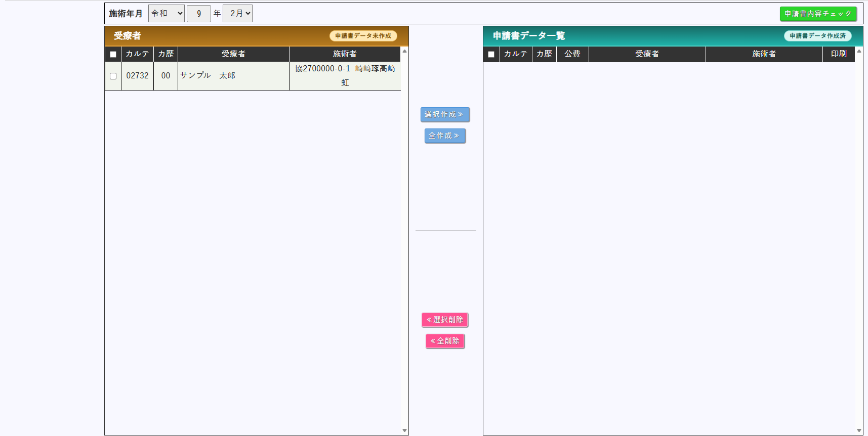Image resolution: width=868 pixels, height=436 pixels.
Task: Toggle select-all checkbox in 申請書データ一覧 header
Action: [x=491, y=54]
